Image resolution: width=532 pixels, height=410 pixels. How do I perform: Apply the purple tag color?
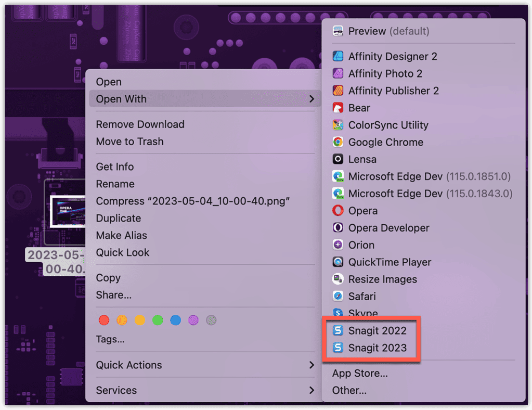click(193, 319)
